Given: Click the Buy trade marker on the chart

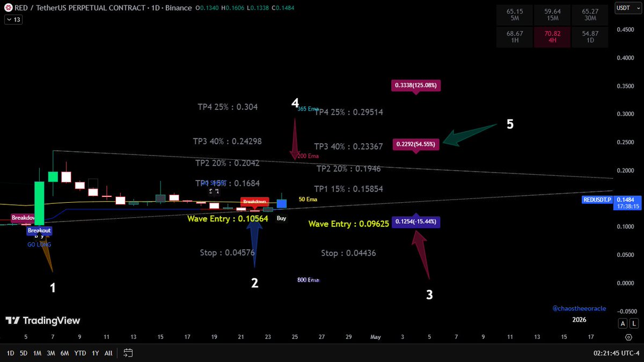Looking at the screenshot, I should [x=281, y=218].
